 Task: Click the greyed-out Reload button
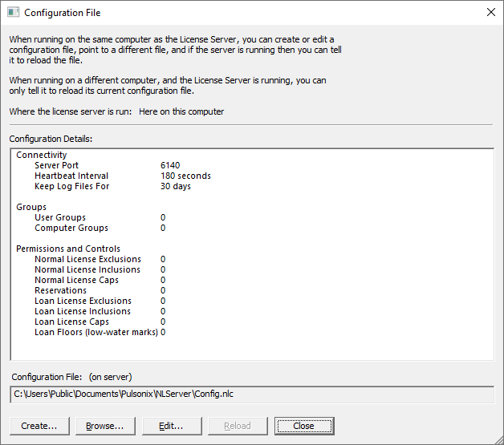click(237, 426)
